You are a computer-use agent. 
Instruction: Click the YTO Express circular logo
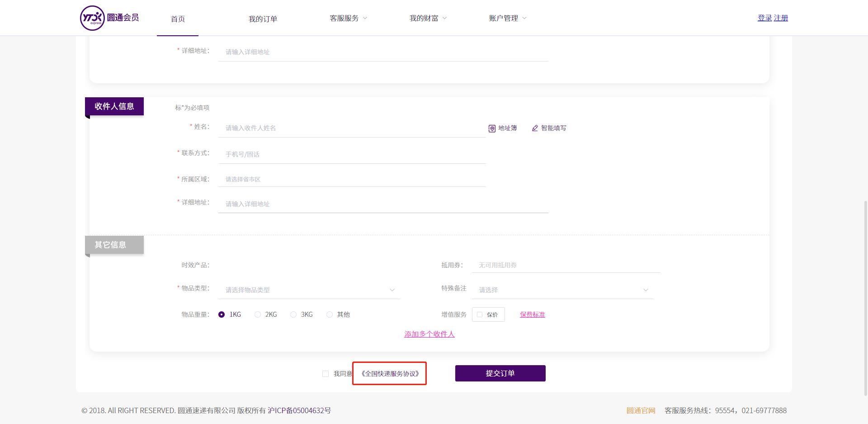click(92, 18)
